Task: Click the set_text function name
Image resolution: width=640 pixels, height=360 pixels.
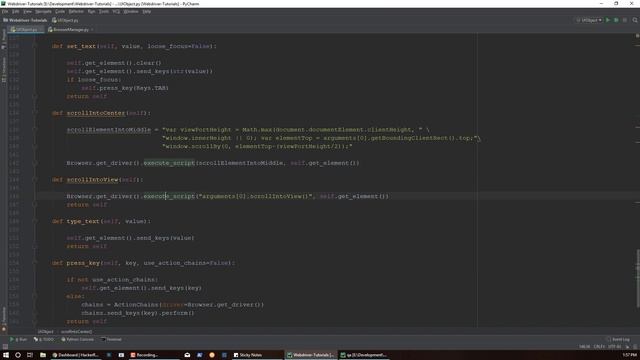Action: [81, 46]
